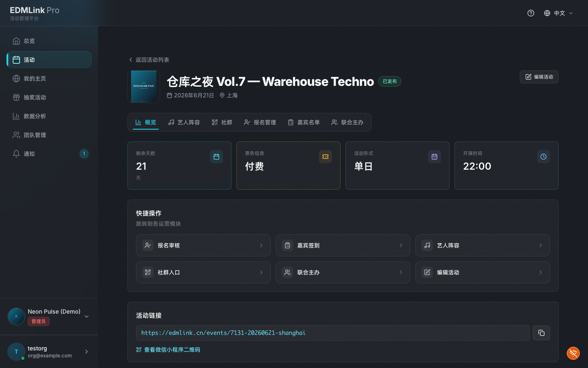Viewport: 588px width, 368px height.
Task: Open 艺人阵容 quick action card
Action: 483,245
